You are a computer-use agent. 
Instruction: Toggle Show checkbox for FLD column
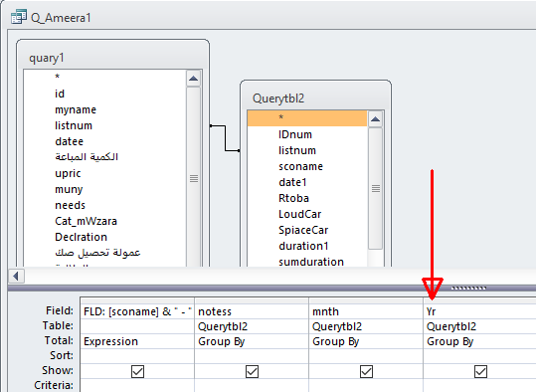(x=137, y=371)
